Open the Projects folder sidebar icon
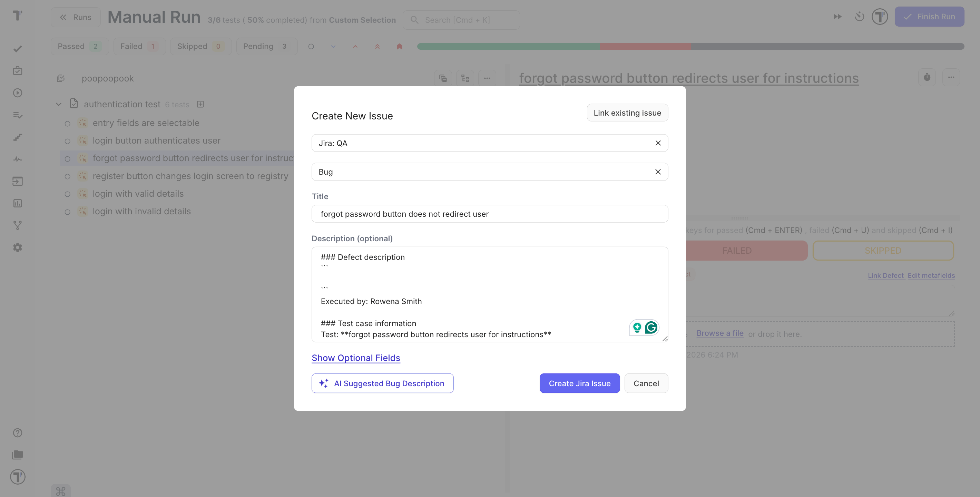Image resolution: width=980 pixels, height=497 pixels. (x=18, y=455)
